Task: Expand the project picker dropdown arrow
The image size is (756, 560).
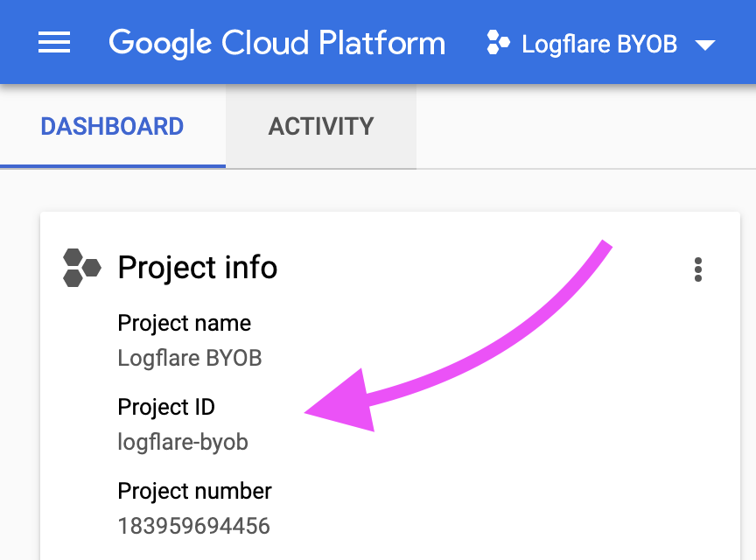Action: tap(705, 45)
